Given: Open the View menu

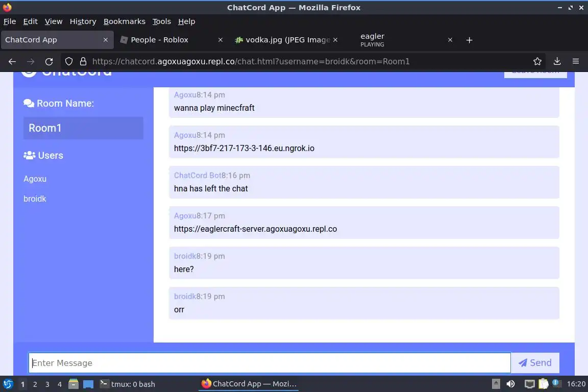Looking at the screenshot, I should tap(54, 21).
